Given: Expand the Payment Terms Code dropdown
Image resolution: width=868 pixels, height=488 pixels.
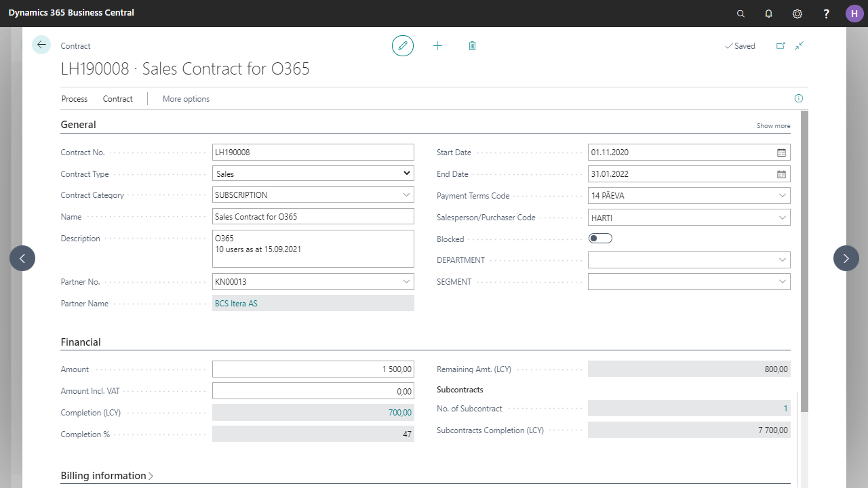Looking at the screenshot, I should (783, 196).
